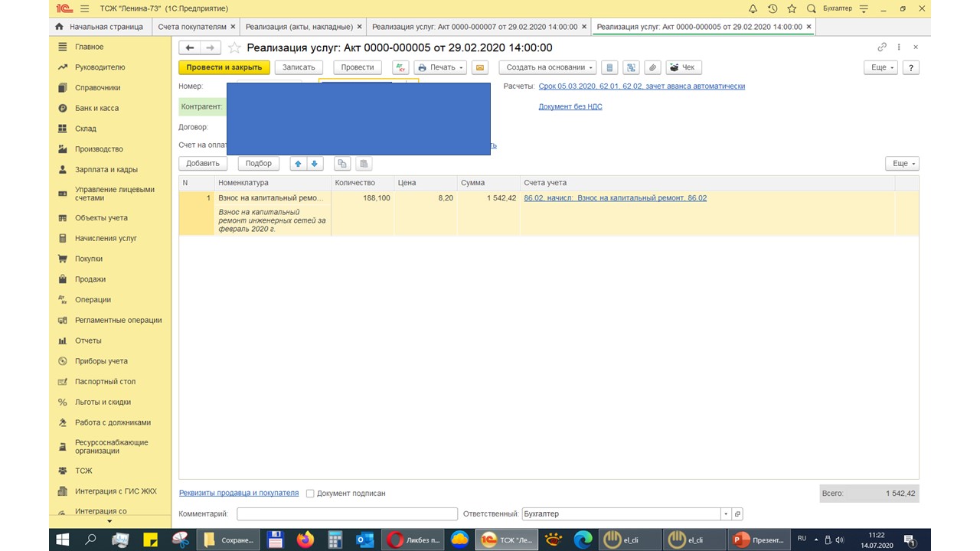The image size is (980, 551).
Task: Toggle the Документ подписан checkbox
Action: coord(310,494)
